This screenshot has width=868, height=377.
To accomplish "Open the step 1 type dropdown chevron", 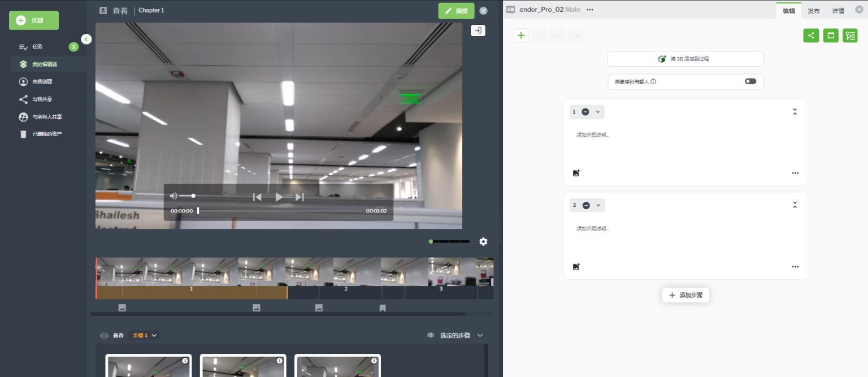I will 598,112.
